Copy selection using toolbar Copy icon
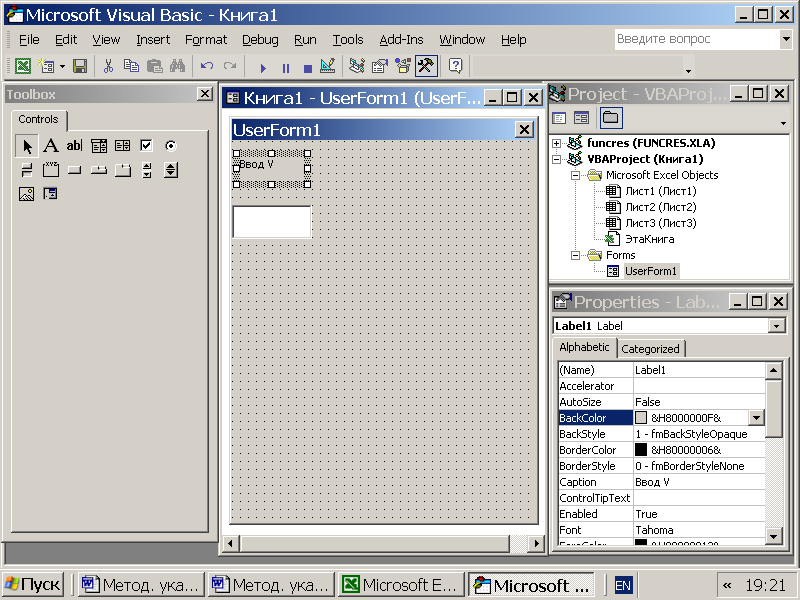The image size is (800, 600). (131, 66)
